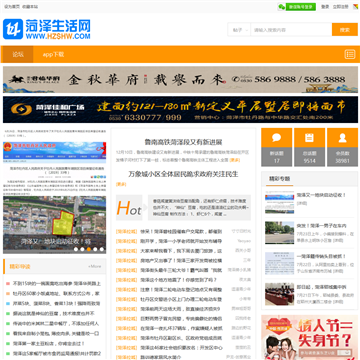
Task: Open post 菏泽街头最牛三轮大爷
Action: 181,270
